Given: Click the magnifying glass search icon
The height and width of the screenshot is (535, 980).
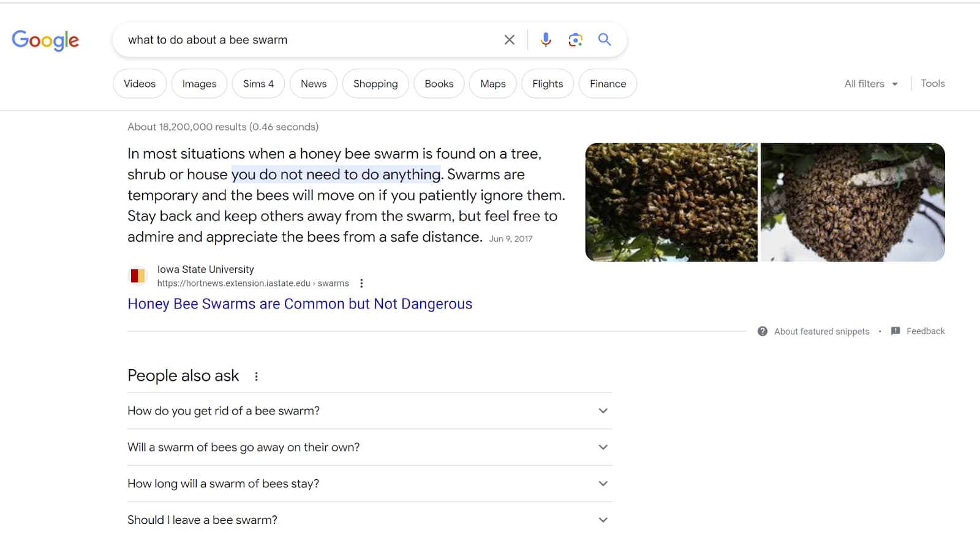Looking at the screenshot, I should [604, 40].
